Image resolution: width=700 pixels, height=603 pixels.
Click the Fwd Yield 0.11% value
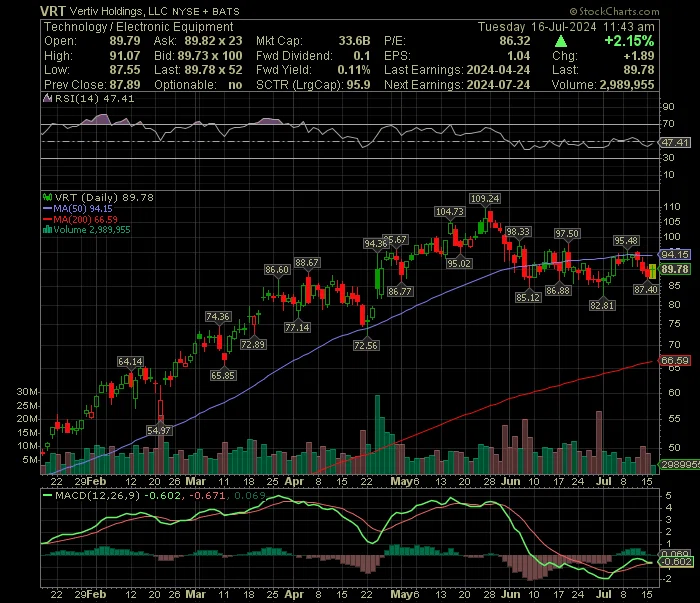tap(354, 70)
